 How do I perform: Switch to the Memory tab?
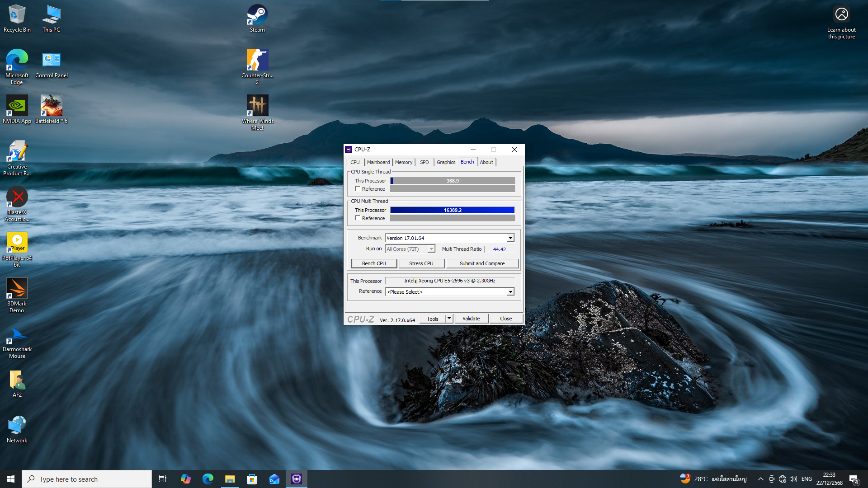[403, 162]
